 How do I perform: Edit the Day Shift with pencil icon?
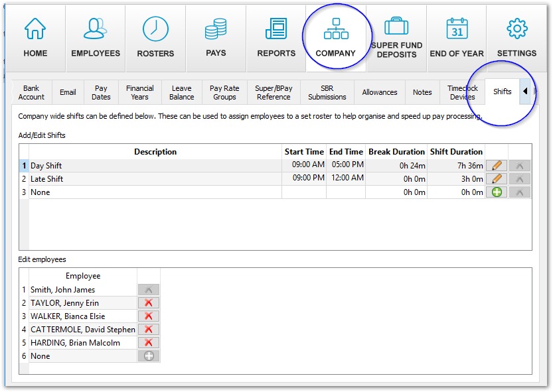coord(497,165)
